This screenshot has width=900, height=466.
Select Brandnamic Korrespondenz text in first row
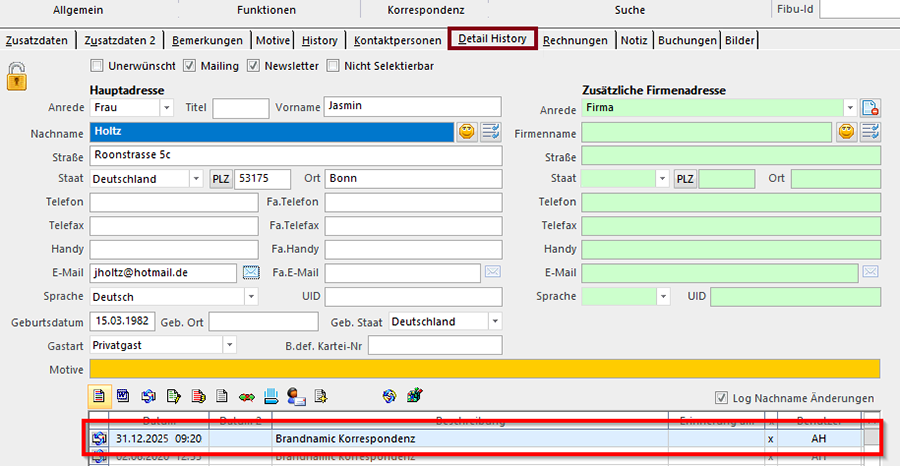coord(345,439)
